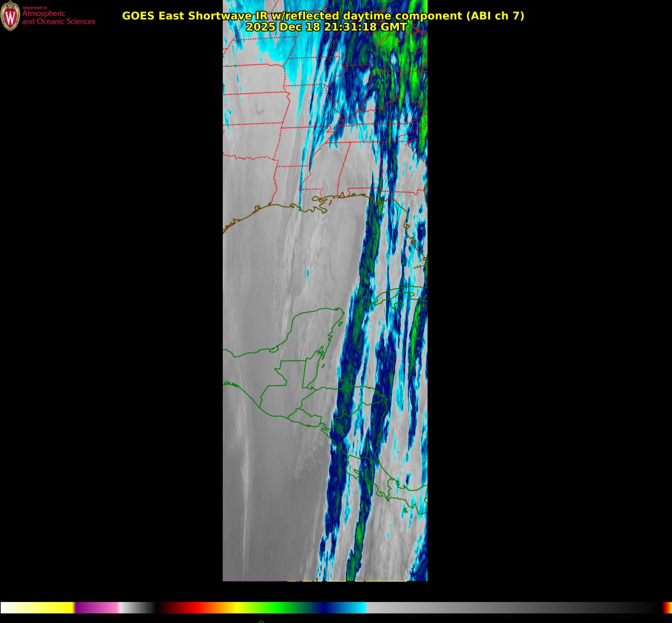Click the Mississippi River delta on the coastline
Screen dimensions: 672x623
(321, 207)
